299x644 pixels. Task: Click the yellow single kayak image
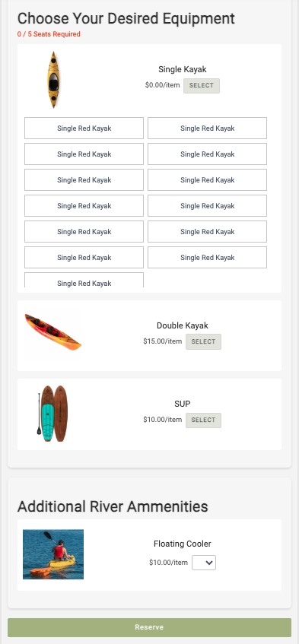[x=53, y=80]
